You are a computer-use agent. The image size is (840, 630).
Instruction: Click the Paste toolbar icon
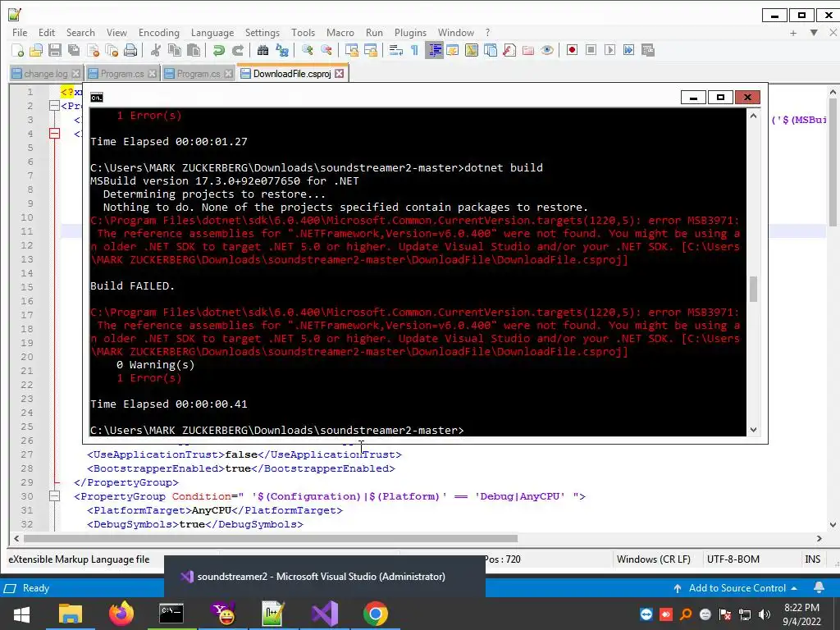[194, 50]
